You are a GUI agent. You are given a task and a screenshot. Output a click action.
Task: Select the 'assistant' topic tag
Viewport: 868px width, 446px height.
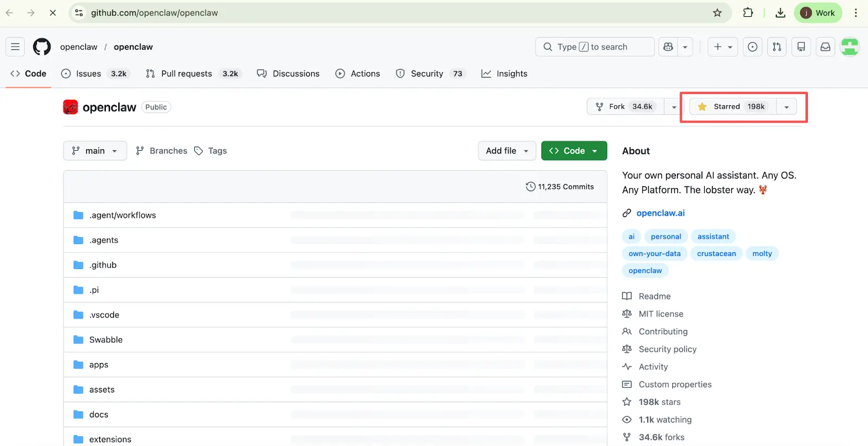(713, 237)
